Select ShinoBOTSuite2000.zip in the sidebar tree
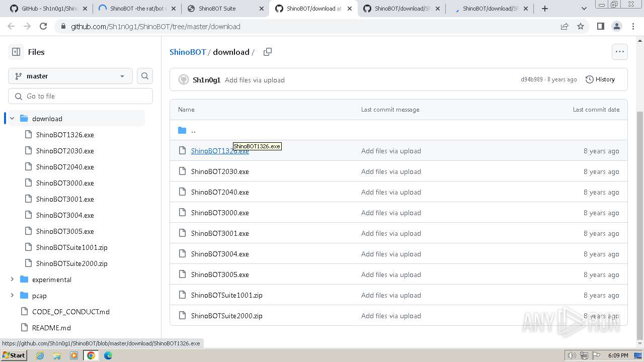 [72, 263]
